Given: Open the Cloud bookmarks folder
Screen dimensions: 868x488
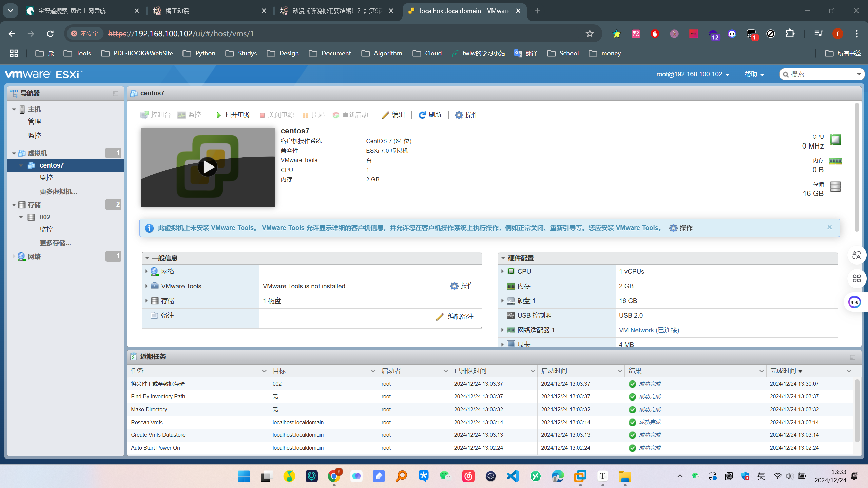Looking at the screenshot, I should [427, 53].
